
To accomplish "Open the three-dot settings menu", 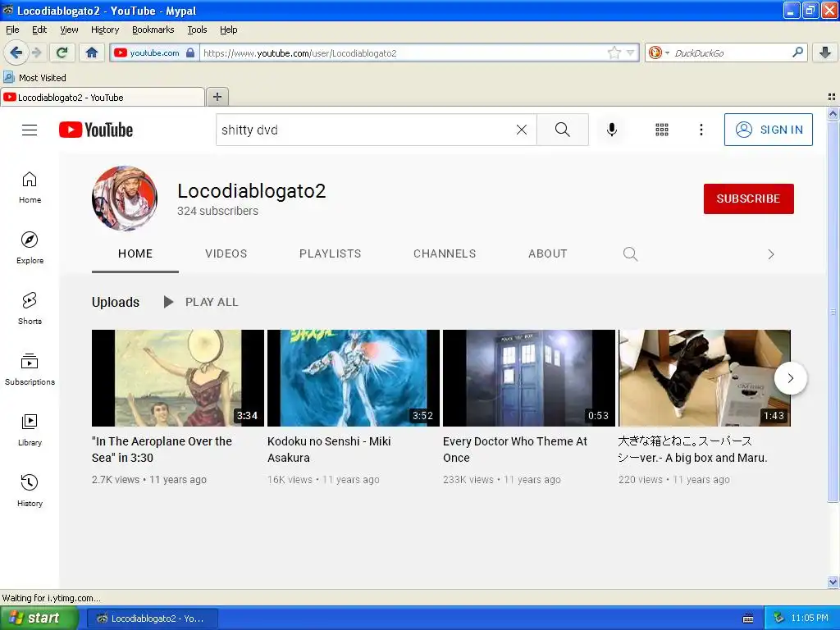I will tap(701, 130).
